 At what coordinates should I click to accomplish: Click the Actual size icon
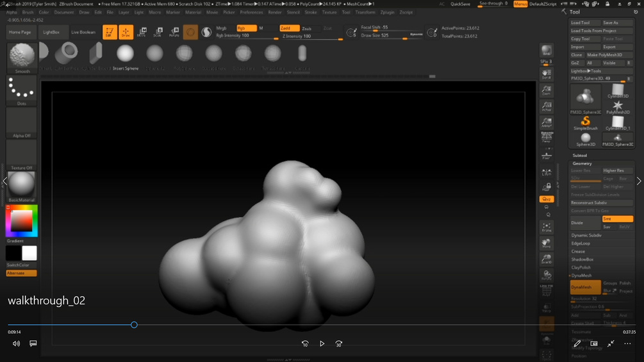[546, 106]
